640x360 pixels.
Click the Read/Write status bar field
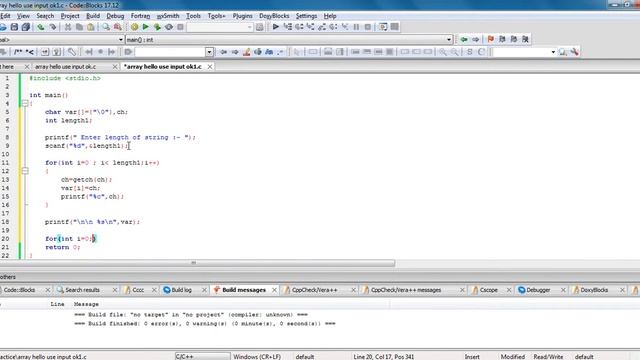pos(548,356)
